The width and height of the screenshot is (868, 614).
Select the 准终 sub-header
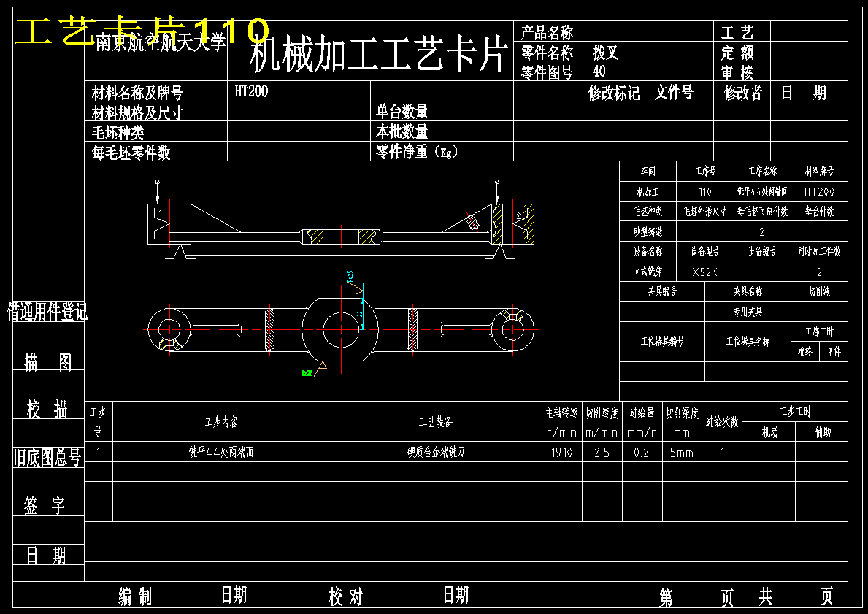805,352
